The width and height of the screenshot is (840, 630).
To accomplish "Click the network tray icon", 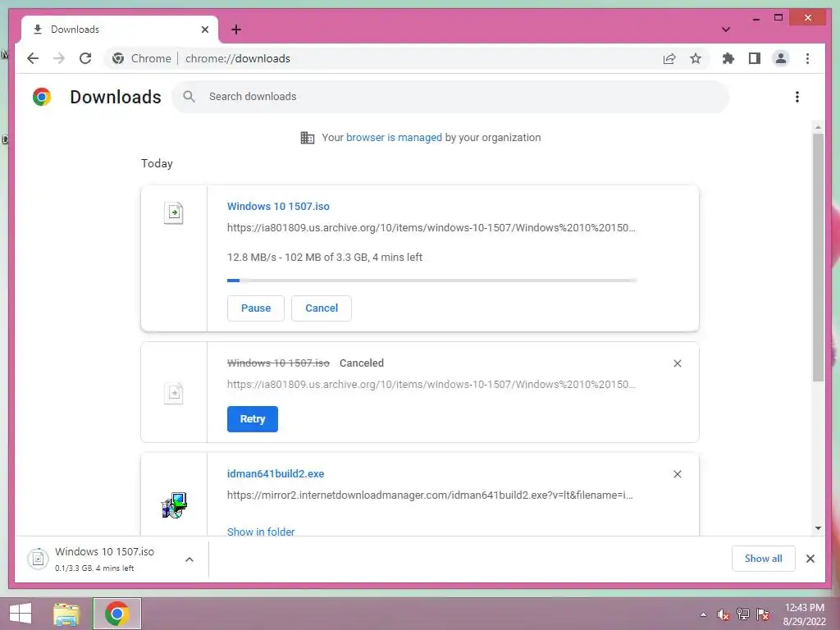I will coord(743,614).
